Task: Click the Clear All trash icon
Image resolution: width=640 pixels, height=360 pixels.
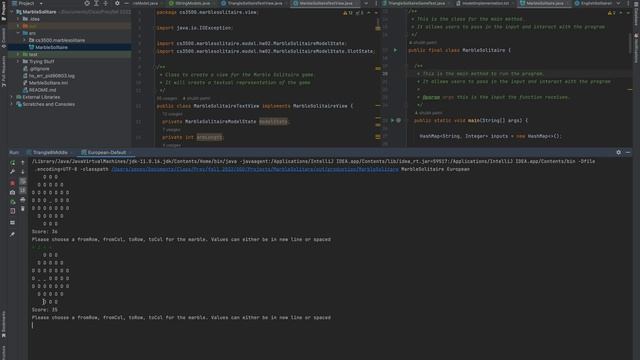Action: coord(23,209)
